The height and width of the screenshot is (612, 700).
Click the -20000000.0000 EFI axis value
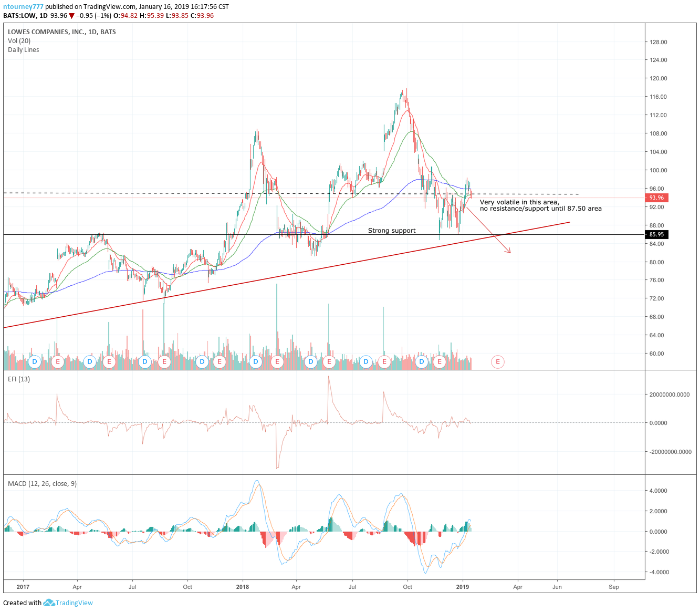671,452
